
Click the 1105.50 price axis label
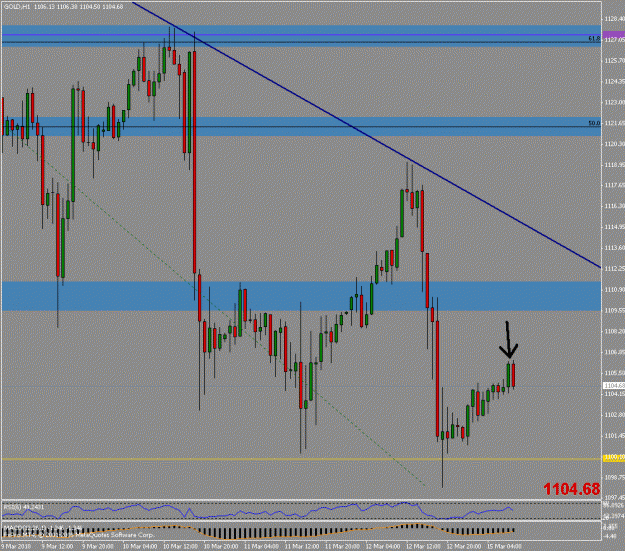614,373
